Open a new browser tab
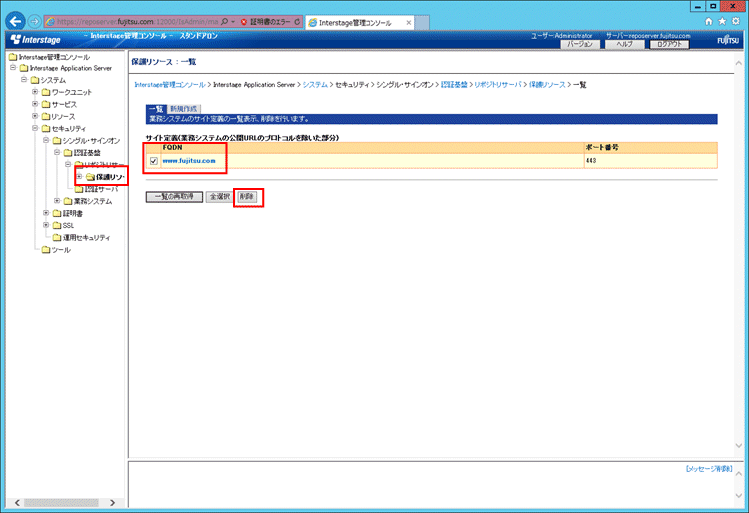 pos(422,22)
